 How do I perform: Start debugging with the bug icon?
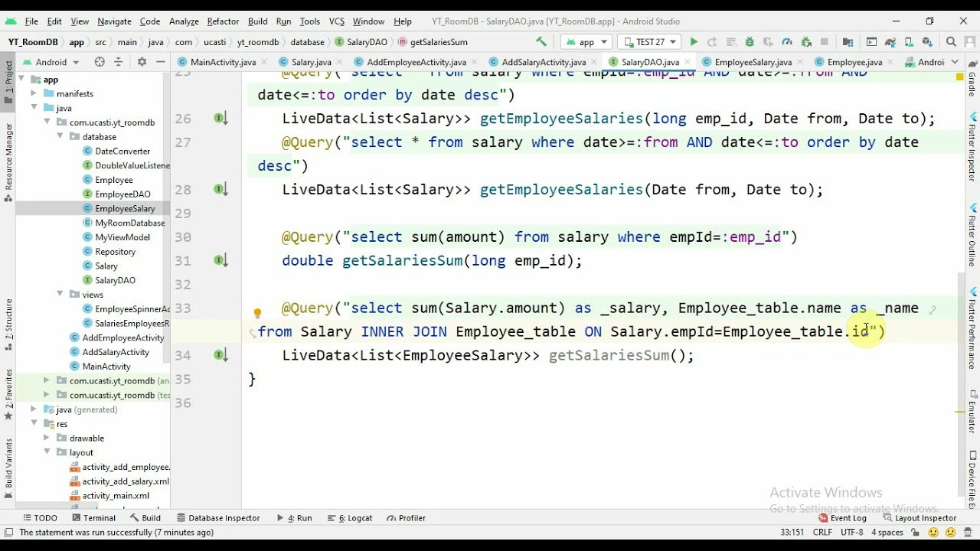750,42
